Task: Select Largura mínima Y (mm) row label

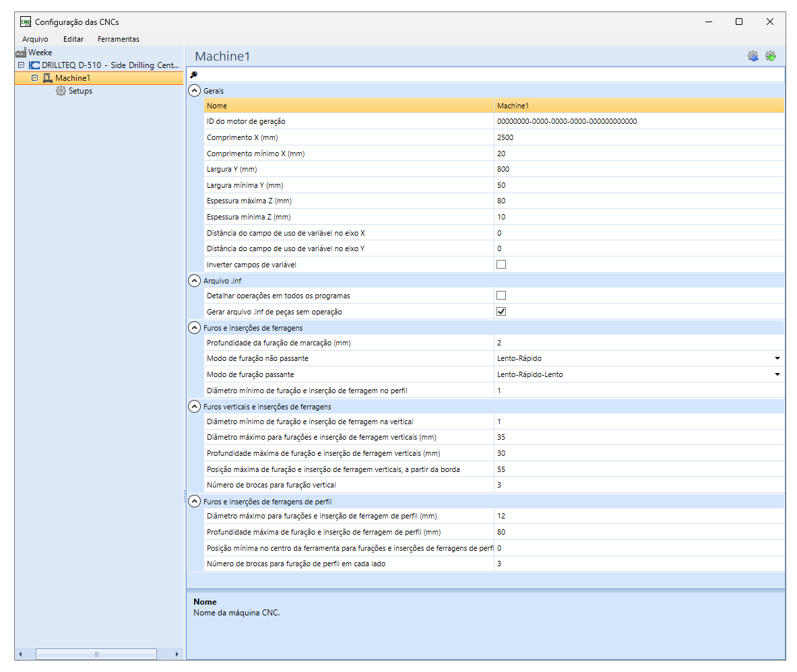Action: pyautogui.click(x=245, y=185)
